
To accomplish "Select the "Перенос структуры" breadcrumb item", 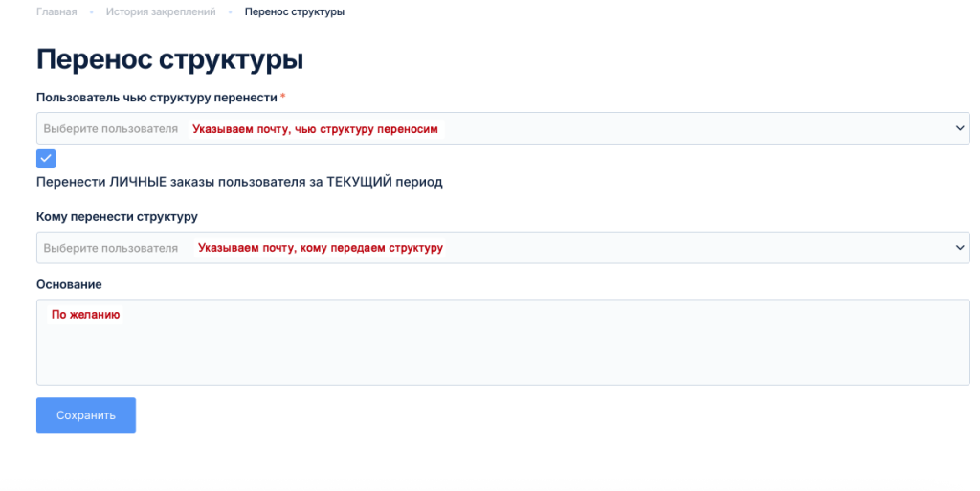I will coord(295,11).
